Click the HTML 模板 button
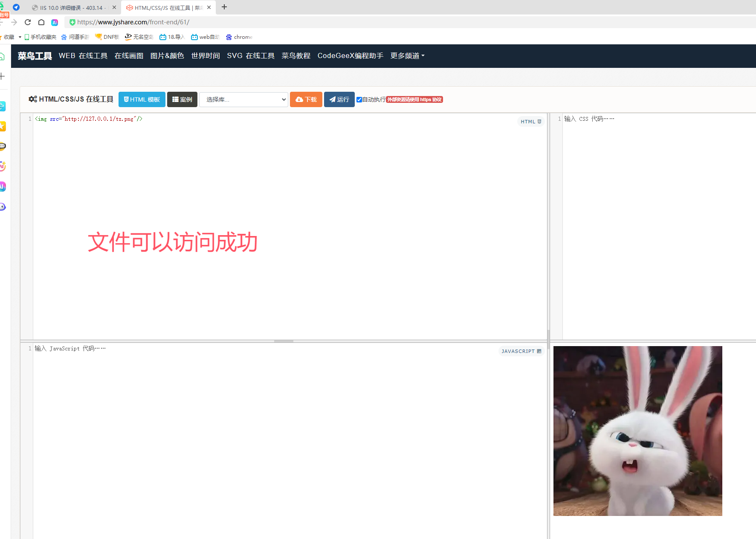Viewport: 756px width, 539px height. [142, 99]
